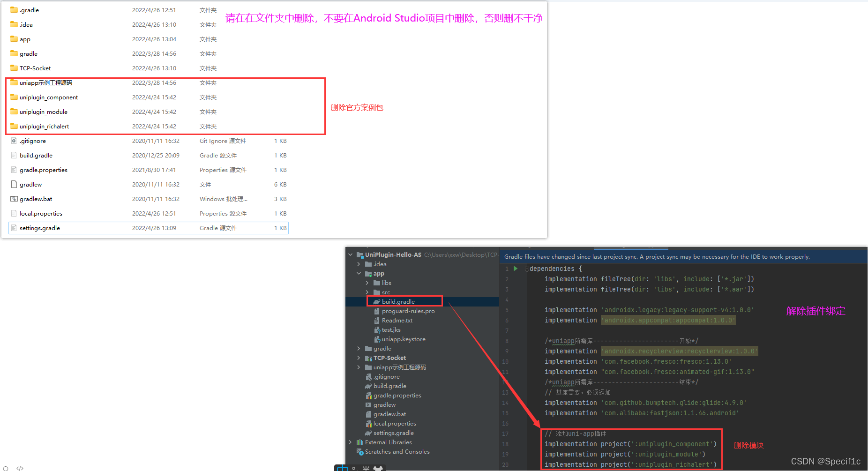Select build.gradle under app in project tree
Image resolution: width=868 pixels, height=471 pixels.
(x=398, y=302)
